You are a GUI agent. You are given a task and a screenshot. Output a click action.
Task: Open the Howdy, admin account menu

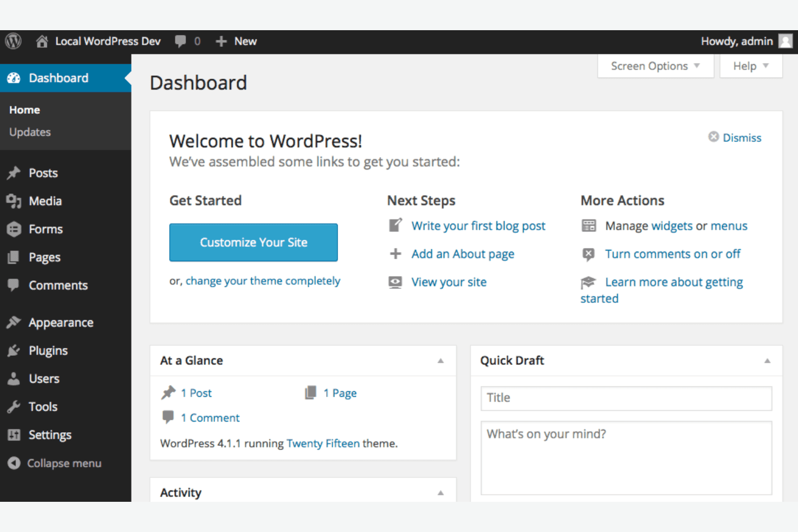[747, 42]
